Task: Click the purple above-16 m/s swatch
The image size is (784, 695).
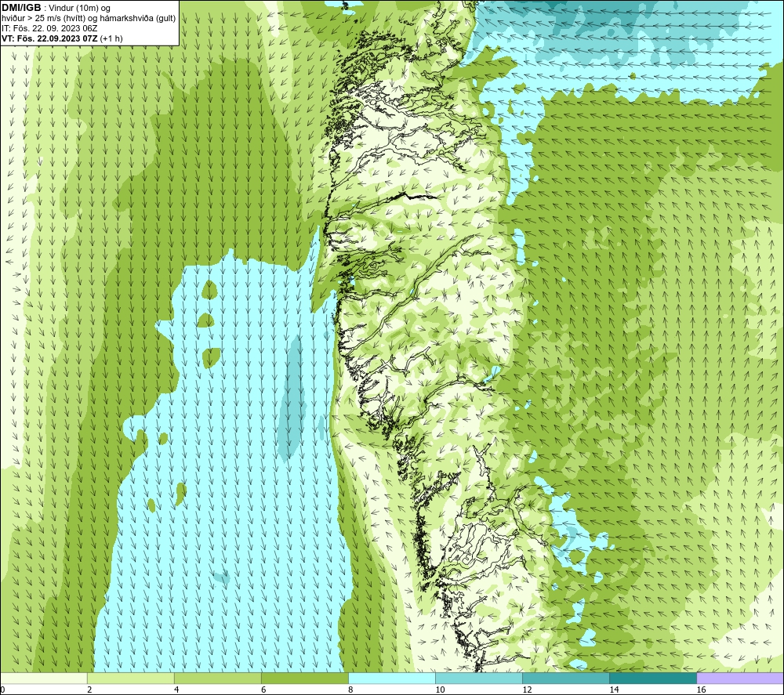Action: (740, 678)
